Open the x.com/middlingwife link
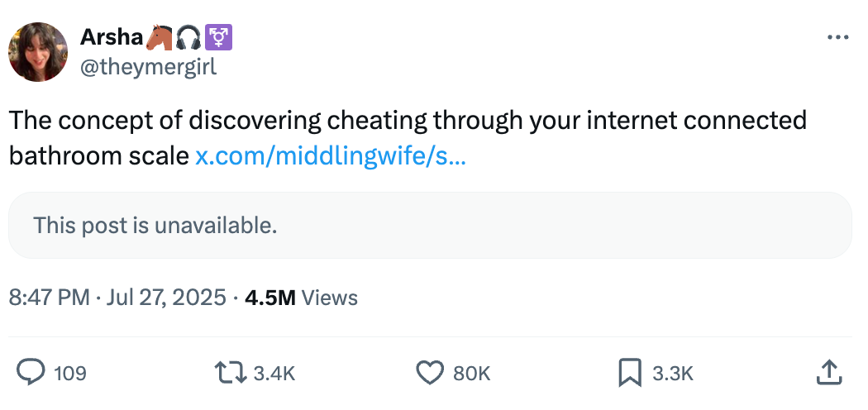This screenshot has height=410, width=868. [331, 156]
